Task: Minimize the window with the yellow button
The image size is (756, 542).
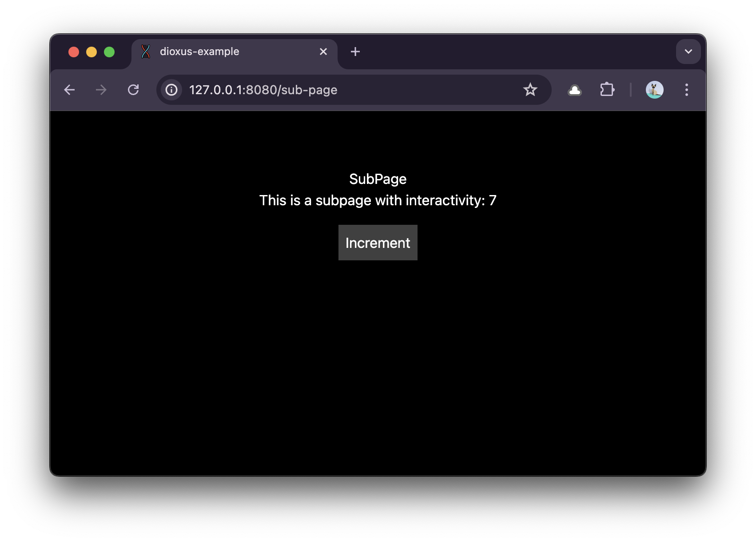Action: coord(92,52)
